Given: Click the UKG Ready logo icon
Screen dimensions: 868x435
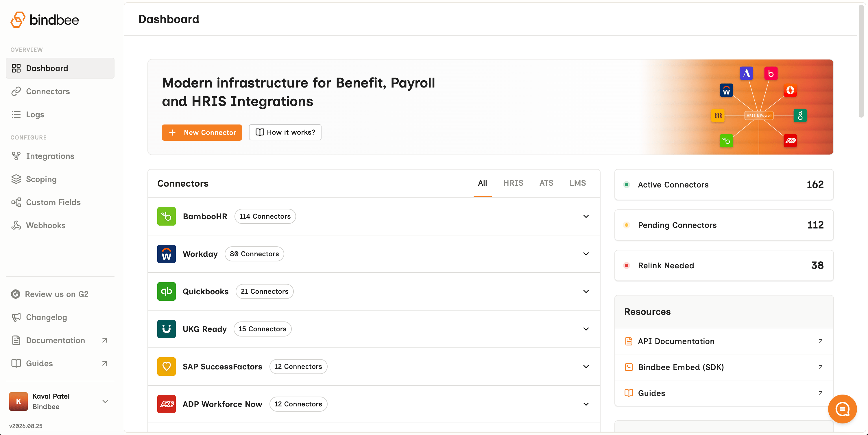Looking at the screenshot, I should (167, 329).
